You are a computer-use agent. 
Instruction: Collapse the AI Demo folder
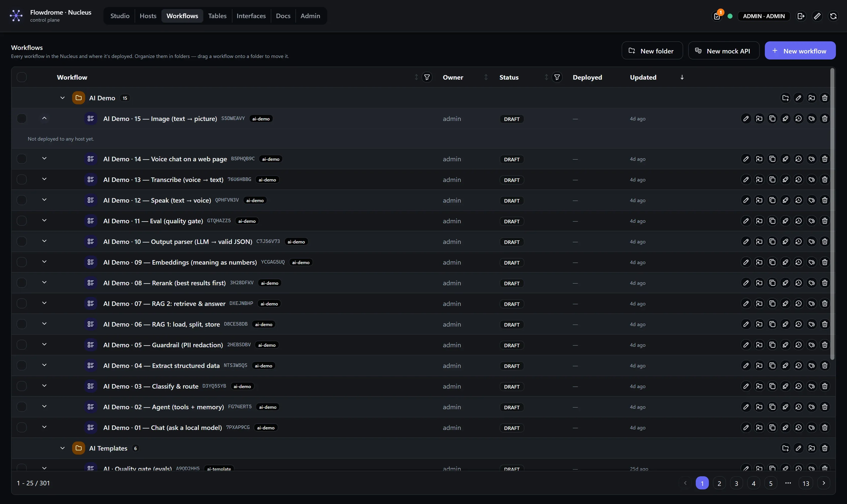tap(62, 98)
